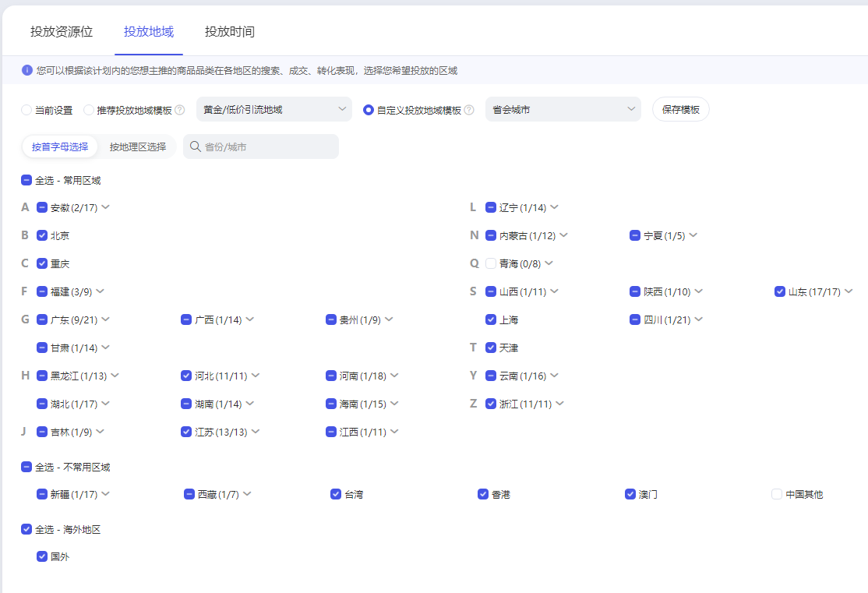Uncheck the 国外 checkbox

pos(42,556)
